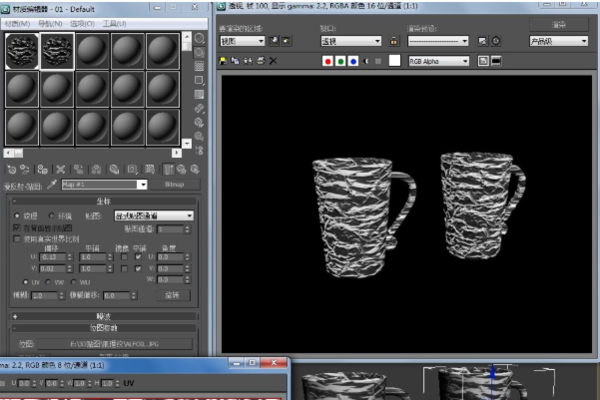The image size is (600, 400).
Task: Click the clear (X) icon in render window
Action: (x=273, y=61)
